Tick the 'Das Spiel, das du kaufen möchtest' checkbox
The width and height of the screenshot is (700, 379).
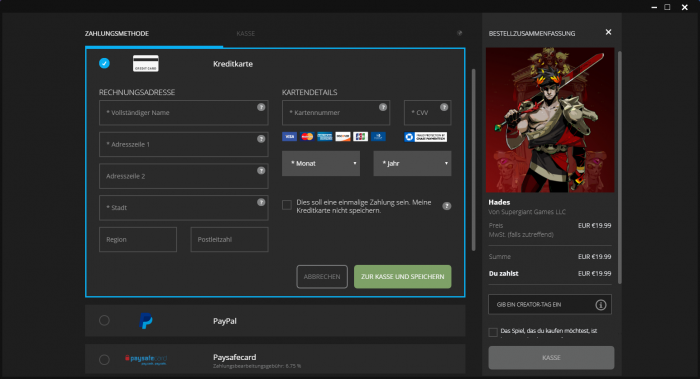[x=493, y=332]
